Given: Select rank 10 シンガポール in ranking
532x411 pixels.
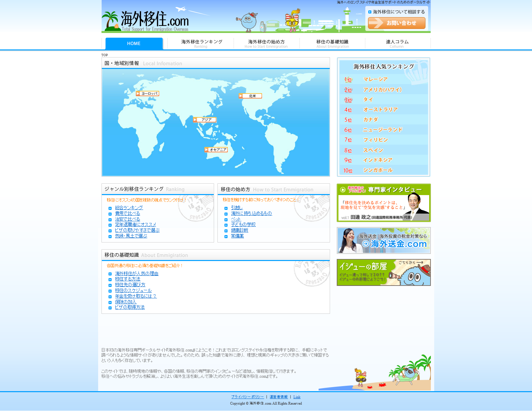Looking at the screenshot, I should pos(383,170).
